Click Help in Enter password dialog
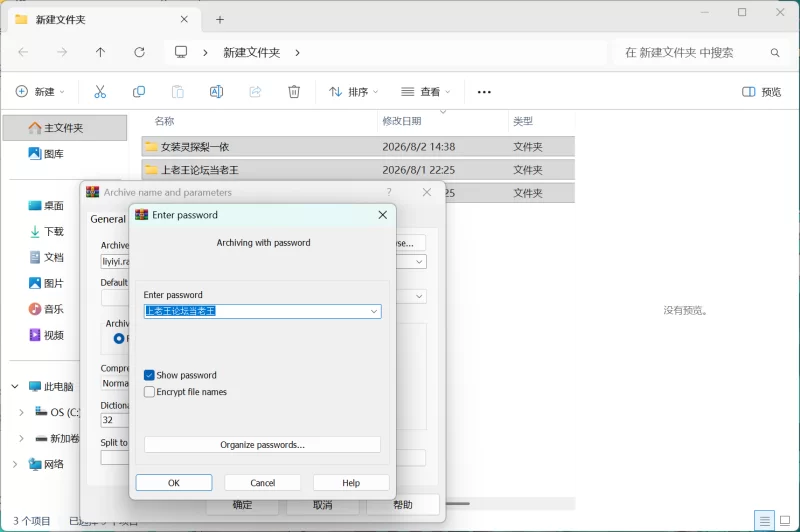This screenshot has height=532, width=800. pos(351,483)
